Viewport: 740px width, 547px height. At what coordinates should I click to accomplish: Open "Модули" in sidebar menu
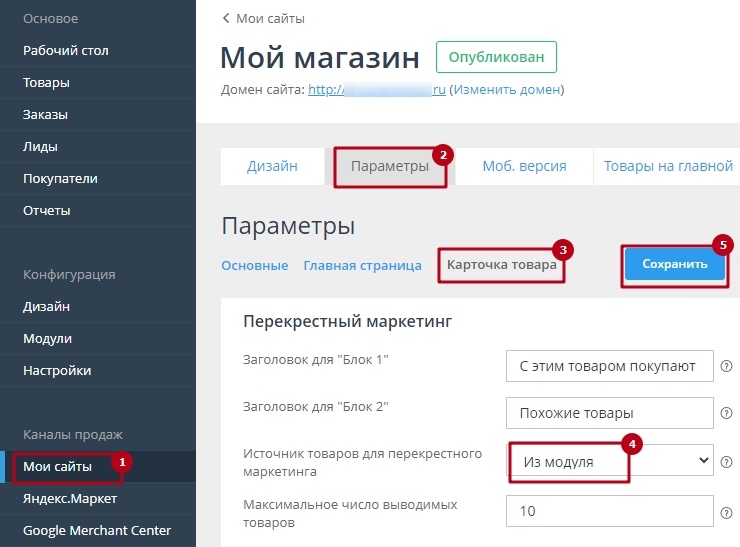click(x=47, y=338)
